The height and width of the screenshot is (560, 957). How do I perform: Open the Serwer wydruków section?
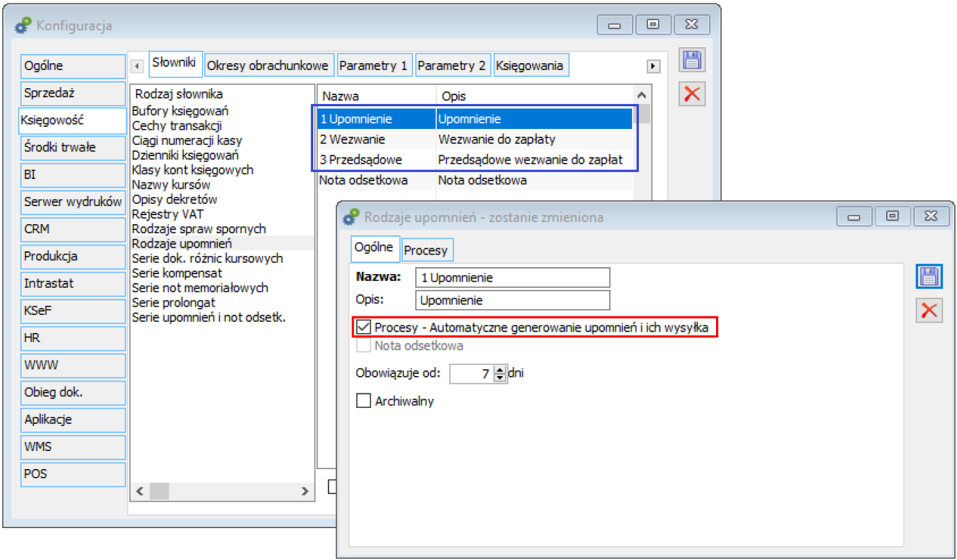[73, 202]
